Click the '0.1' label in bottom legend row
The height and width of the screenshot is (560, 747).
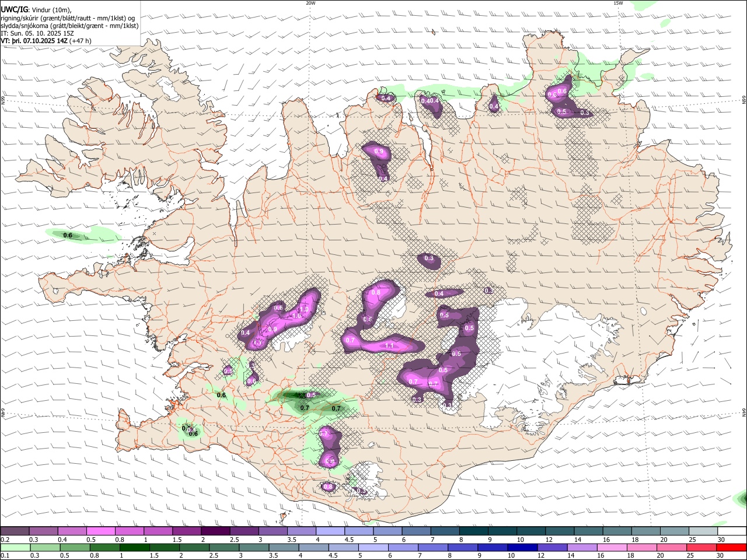pos(5,555)
